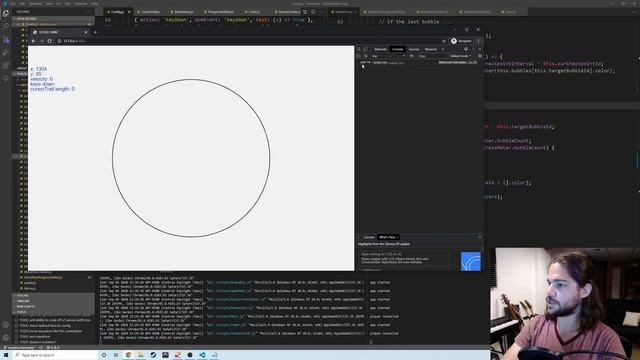Screen dimensions: 640x360
Task: Show more DevTools tabs with the chevron
Action: pyautogui.click(x=443, y=49)
